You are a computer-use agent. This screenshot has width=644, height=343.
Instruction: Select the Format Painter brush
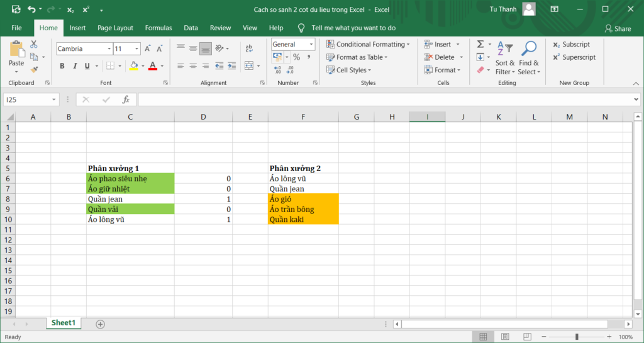click(33, 69)
